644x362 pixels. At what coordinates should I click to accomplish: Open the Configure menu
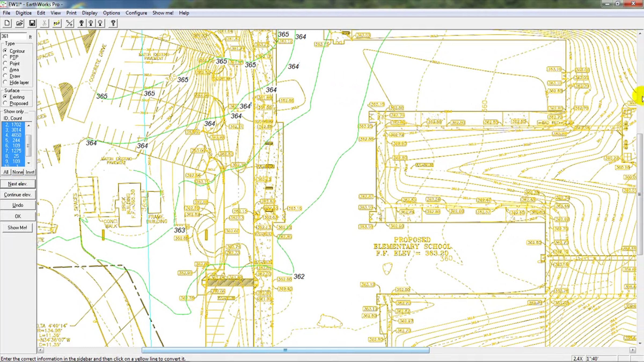136,13
